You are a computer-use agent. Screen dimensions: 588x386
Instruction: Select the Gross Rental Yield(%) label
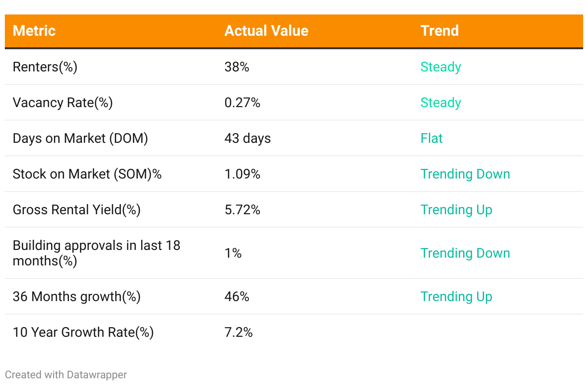pyautogui.click(x=77, y=210)
